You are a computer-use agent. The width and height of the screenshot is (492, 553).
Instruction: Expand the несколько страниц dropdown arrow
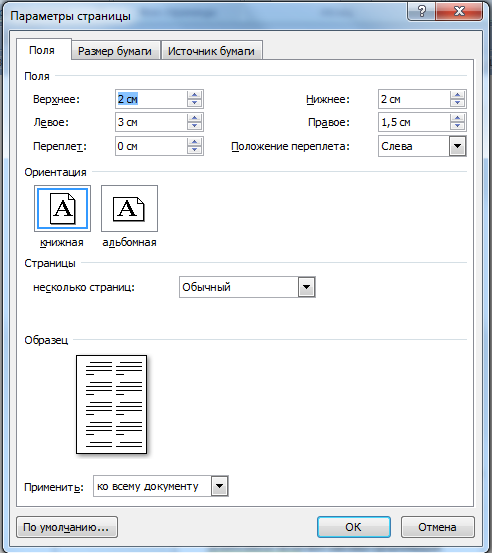(x=306, y=287)
